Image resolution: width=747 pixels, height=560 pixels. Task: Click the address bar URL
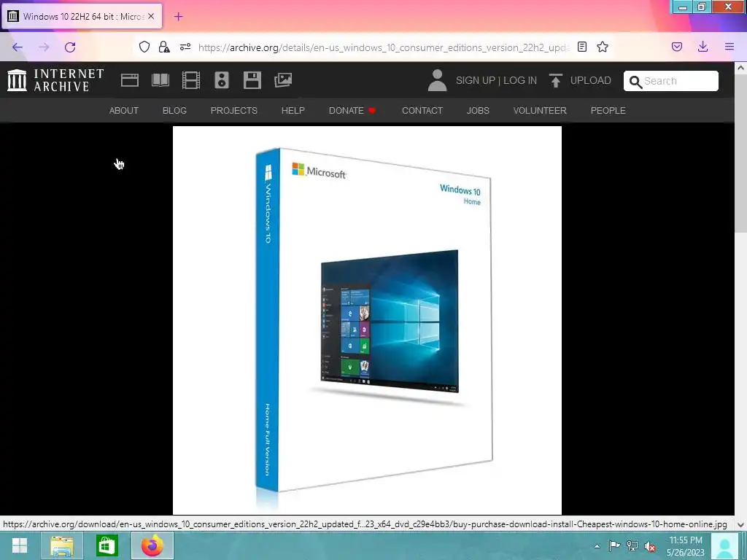tap(384, 47)
